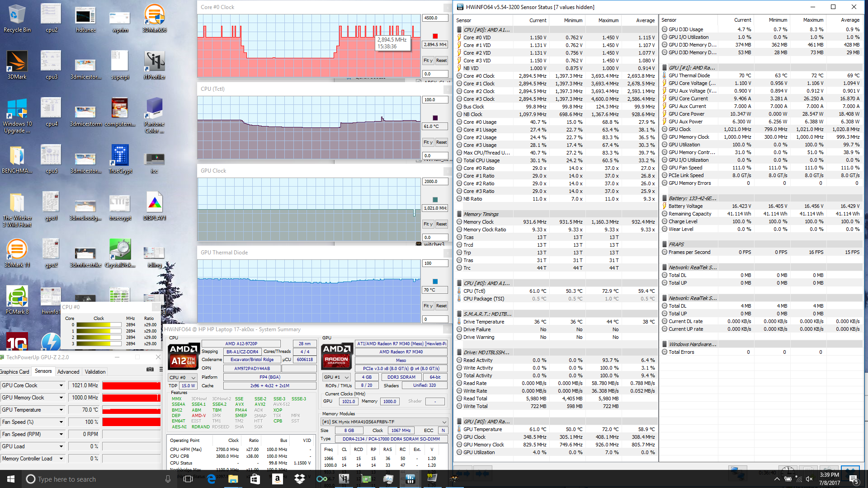The image size is (868, 488).
Task: Open the i1Profiler desktop icon
Action: pyautogui.click(x=154, y=66)
